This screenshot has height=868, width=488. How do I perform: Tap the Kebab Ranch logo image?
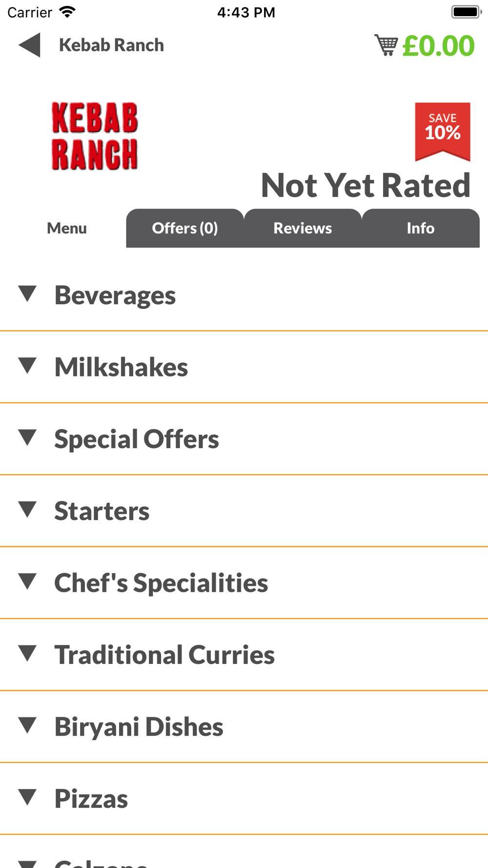(95, 136)
